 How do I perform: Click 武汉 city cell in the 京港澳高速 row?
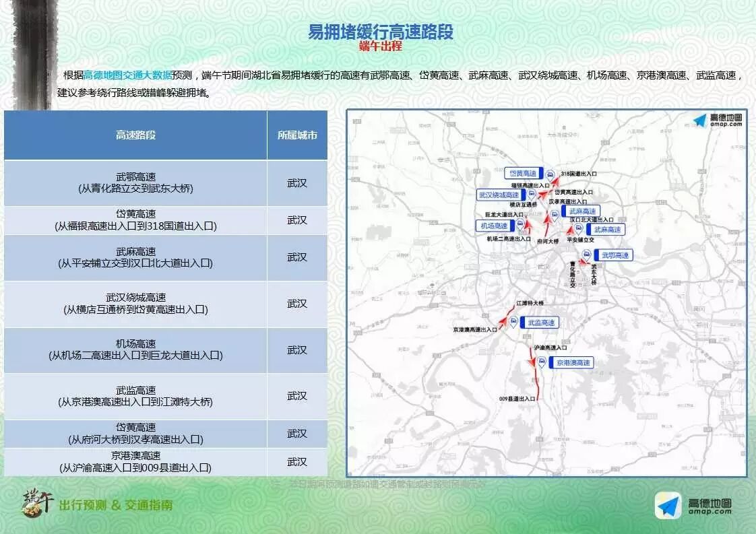(x=298, y=462)
